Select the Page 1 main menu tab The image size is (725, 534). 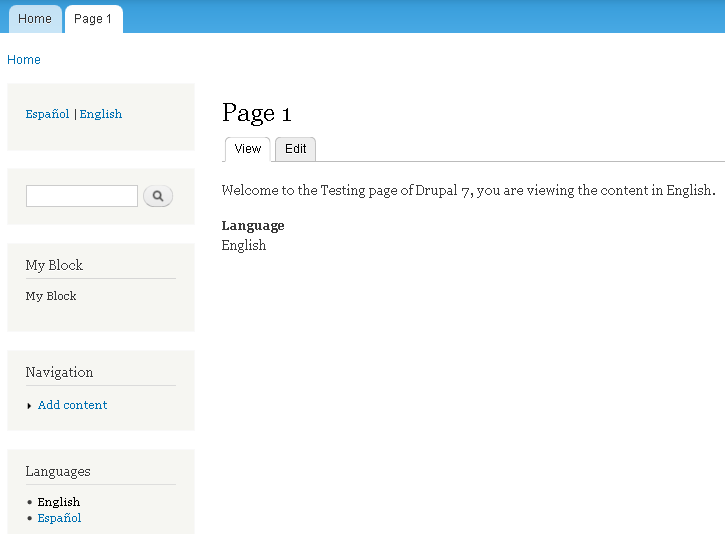(93, 19)
